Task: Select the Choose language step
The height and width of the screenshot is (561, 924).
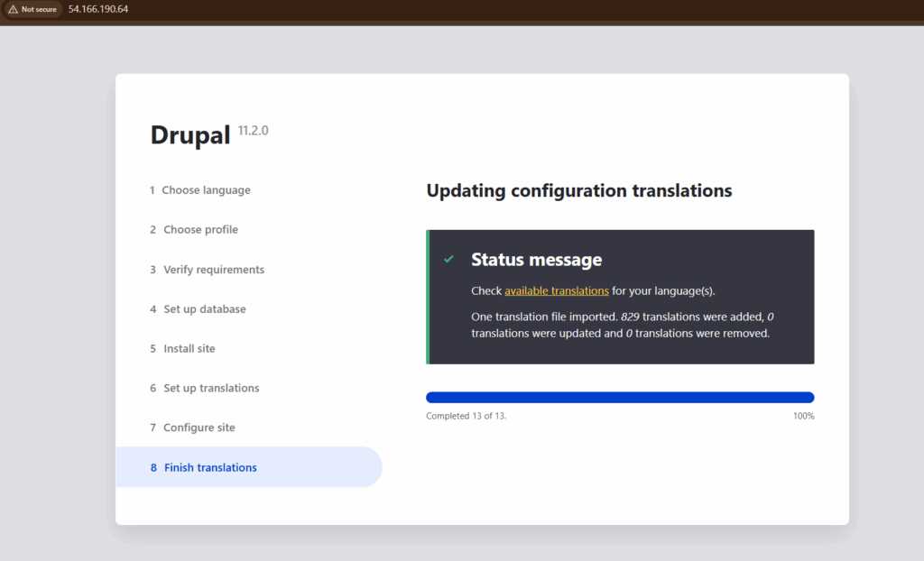Action: point(199,189)
